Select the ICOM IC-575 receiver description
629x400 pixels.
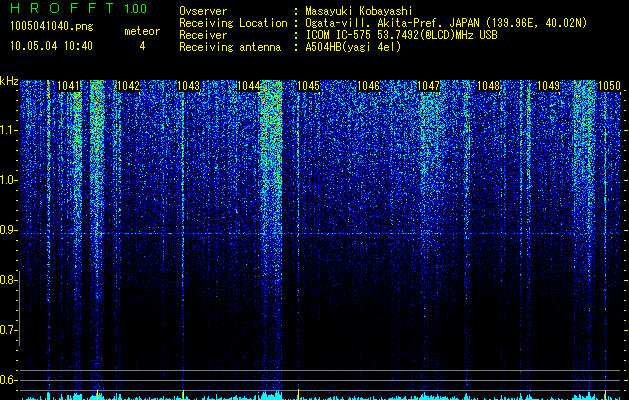(x=401, y=35)
